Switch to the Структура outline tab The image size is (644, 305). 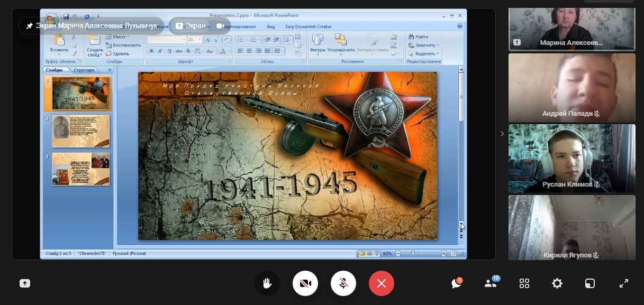pyautogui.click(x=83, y=70)
